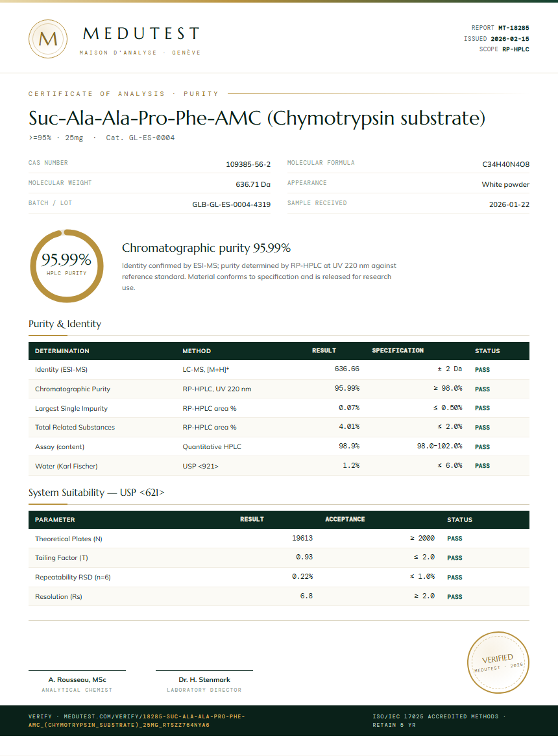558x756 pixels.
Task: Click signature name Dr. H. Stenmark
Action: 204,680
